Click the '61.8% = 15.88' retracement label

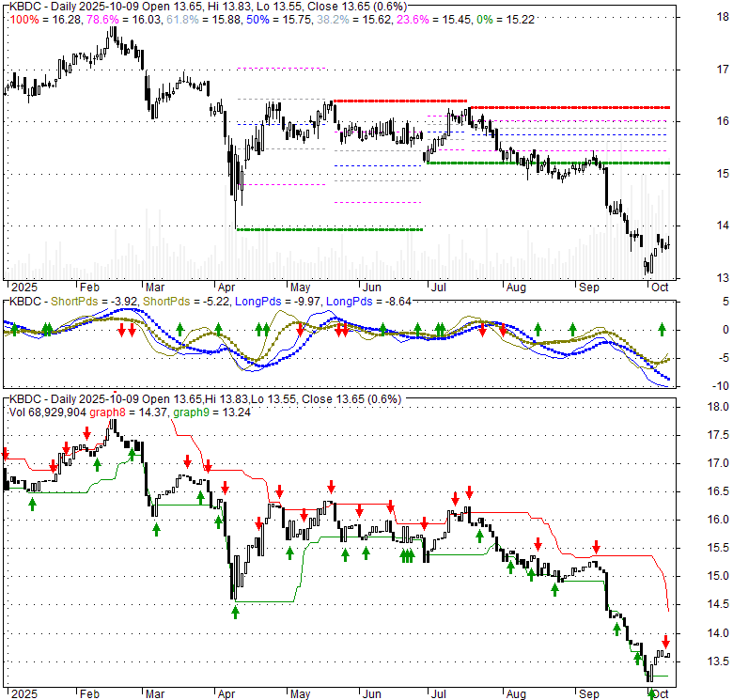coord(204,20)
